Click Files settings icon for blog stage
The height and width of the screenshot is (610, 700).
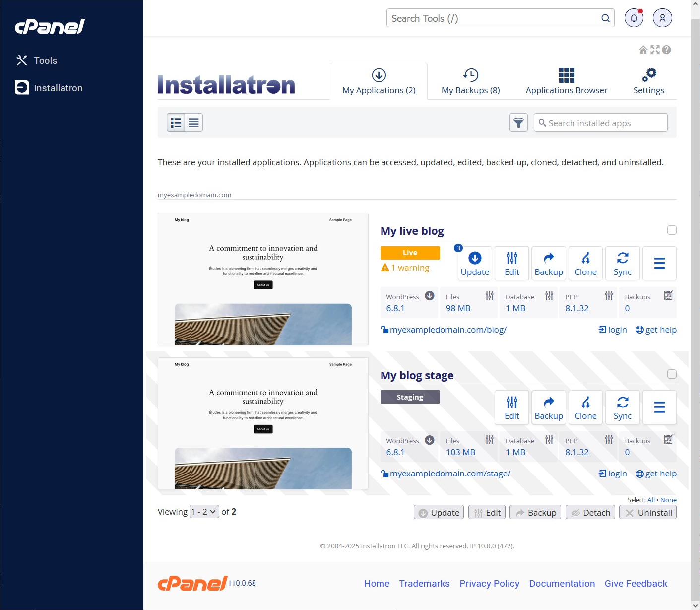click(490, 440)
